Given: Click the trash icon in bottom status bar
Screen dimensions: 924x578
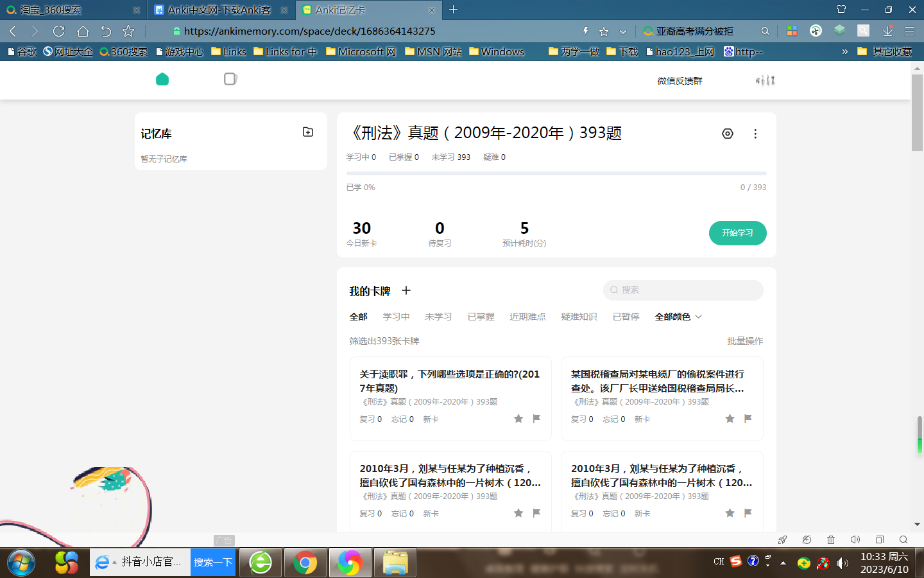Looking at the screenshot, I should (x=831, y=540).
